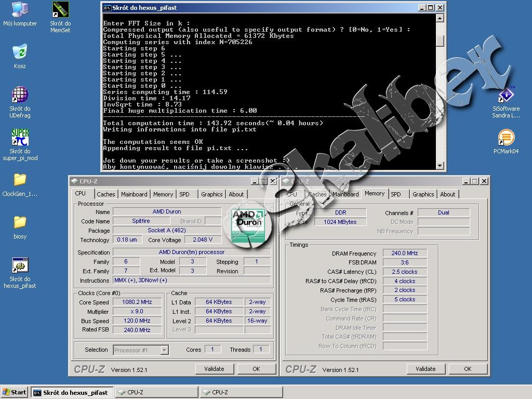Image resolution: width=532 pixels, height=399 pixels.
Task: Click the 2.5 clocks CAS latency value
Action: (405, 272)
